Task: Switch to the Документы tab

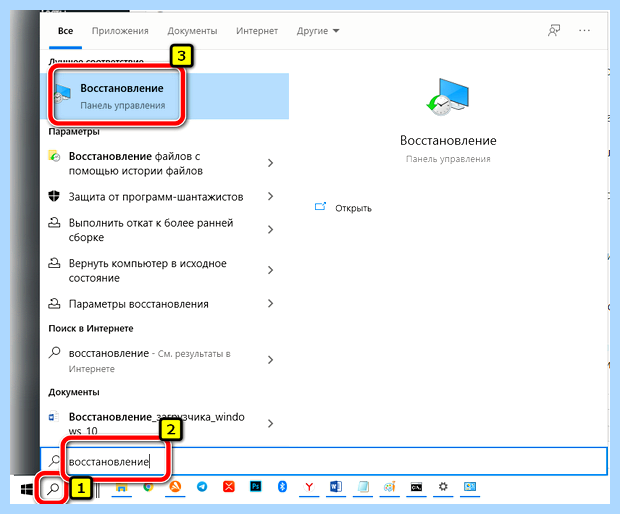Action: pyautogui.click(x=192, y=31)
